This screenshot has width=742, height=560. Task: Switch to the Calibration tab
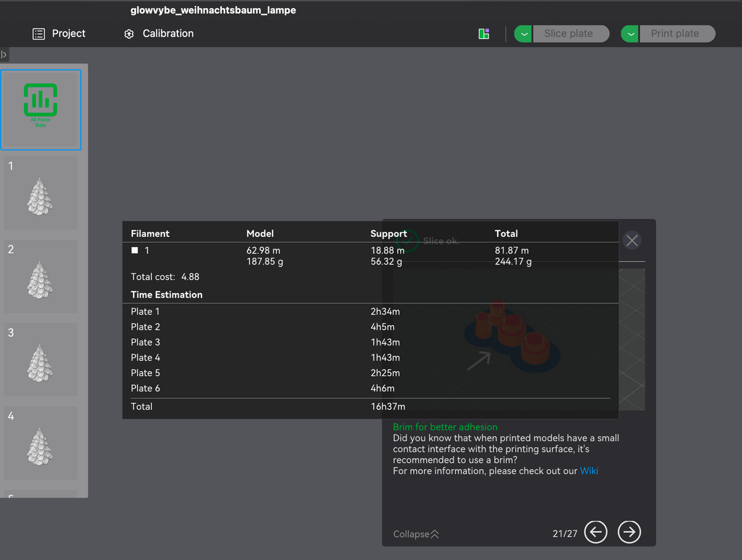pos(159,33)
